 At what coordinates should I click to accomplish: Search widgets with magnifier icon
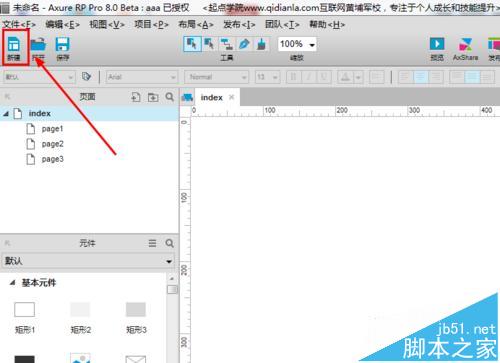pyautogui.click(x=170, y=243)
